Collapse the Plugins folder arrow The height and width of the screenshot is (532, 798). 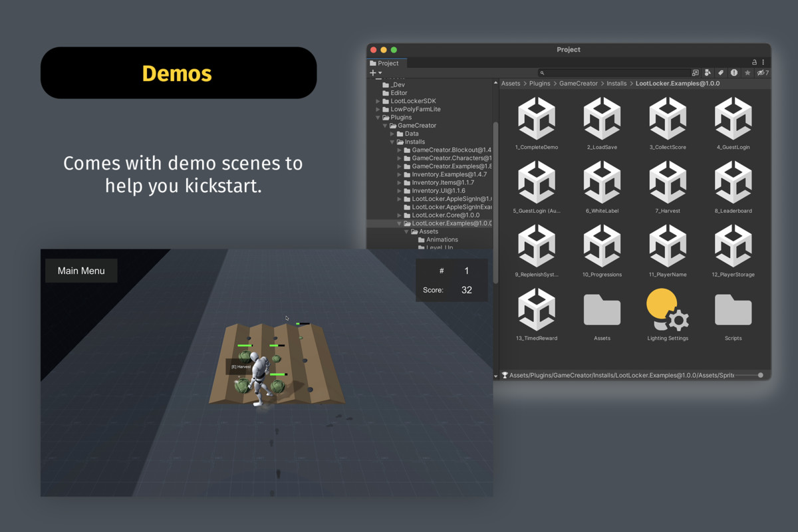click(x=378, y=117)
